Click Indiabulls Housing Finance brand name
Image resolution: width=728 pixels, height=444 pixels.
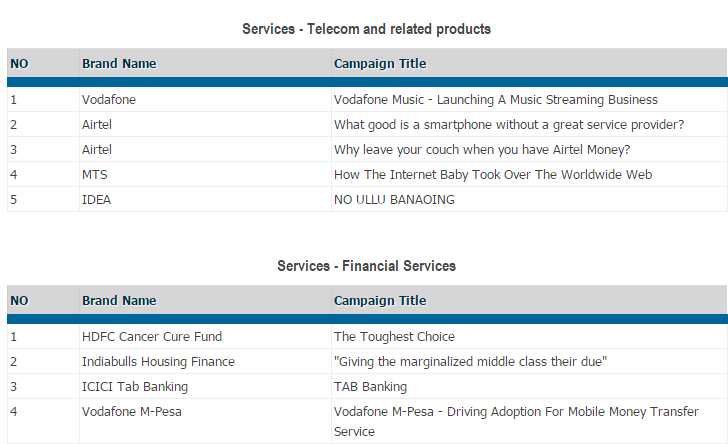(158, 362)
